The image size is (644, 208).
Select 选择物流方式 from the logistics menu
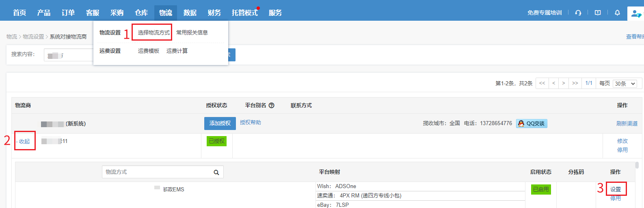coord(153,32)
